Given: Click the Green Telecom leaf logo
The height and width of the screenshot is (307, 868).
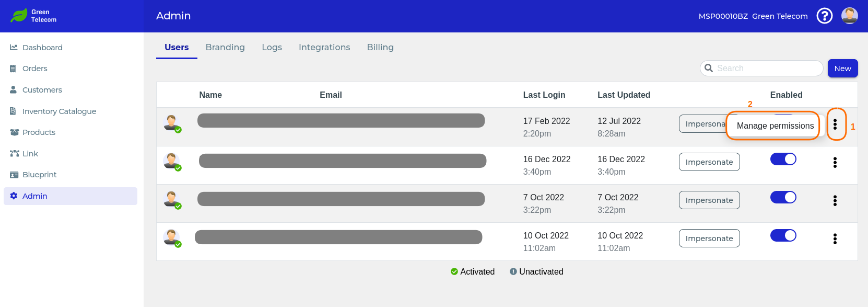Looking at the screenshot, I should point(19,15).
